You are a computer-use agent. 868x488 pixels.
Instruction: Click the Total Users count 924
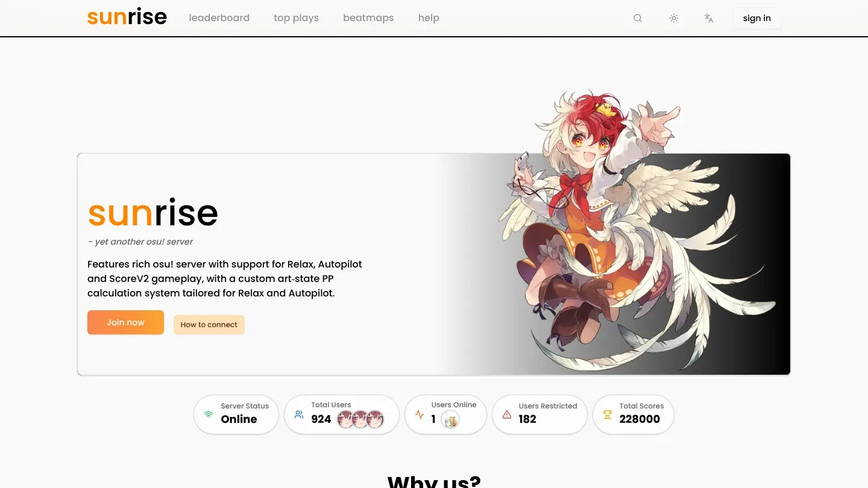(321, 419)
